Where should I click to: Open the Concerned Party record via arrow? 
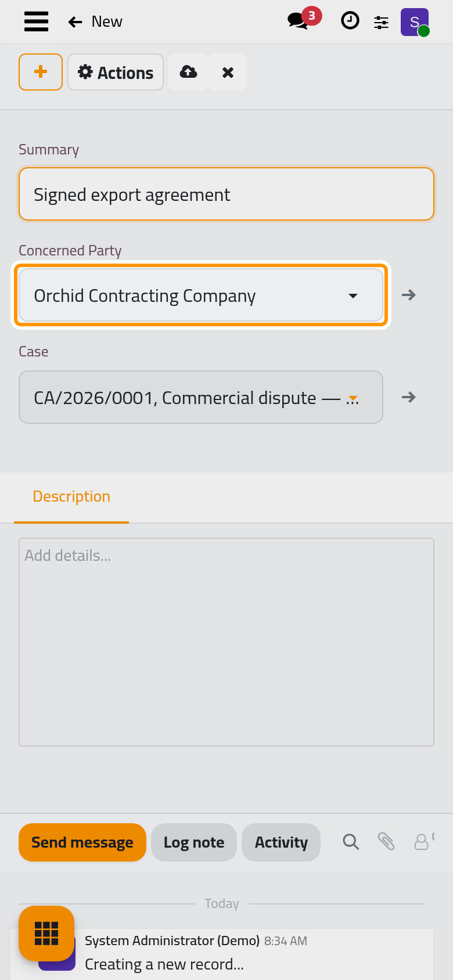(409, 295)
